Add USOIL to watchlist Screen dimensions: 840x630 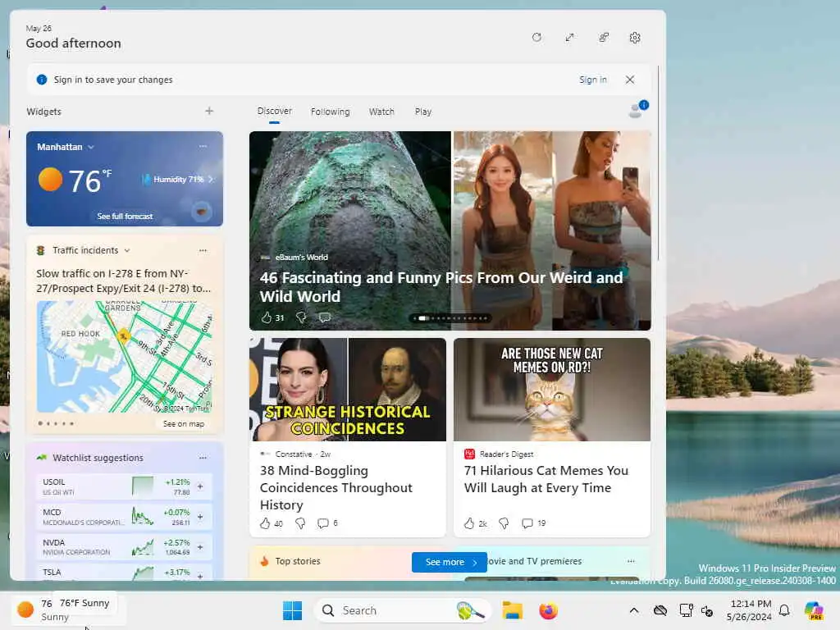[200, 486]
